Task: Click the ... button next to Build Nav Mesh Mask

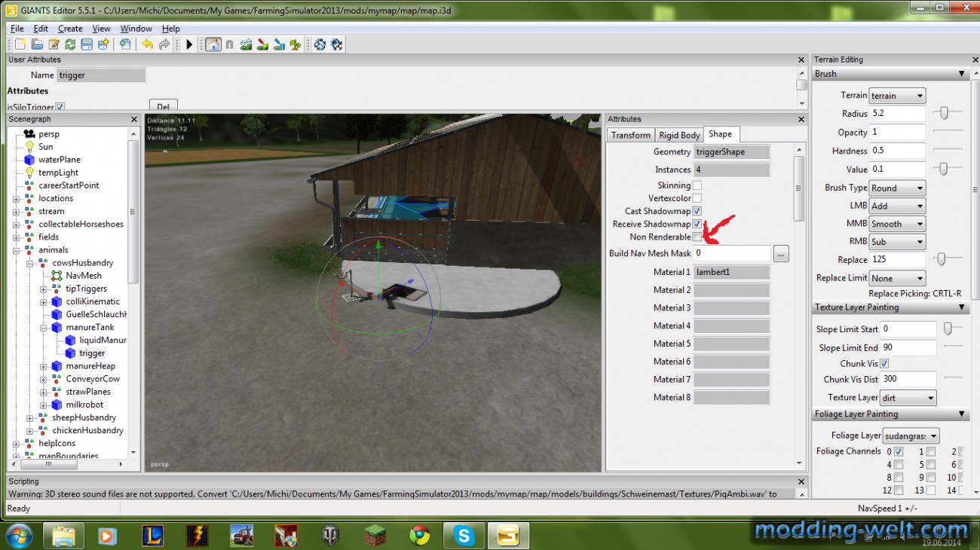Action: tap(781, 254)
